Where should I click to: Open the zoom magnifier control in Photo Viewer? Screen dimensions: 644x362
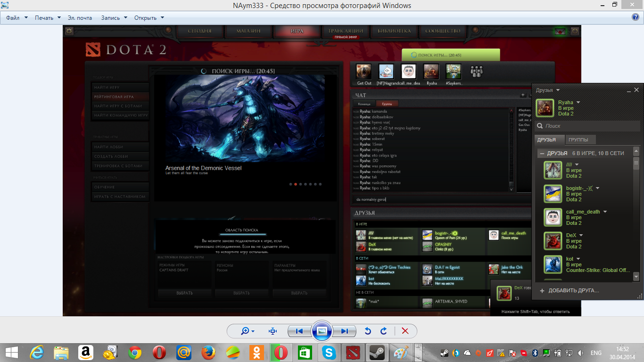pyautogui.click(x=248, y=331)
